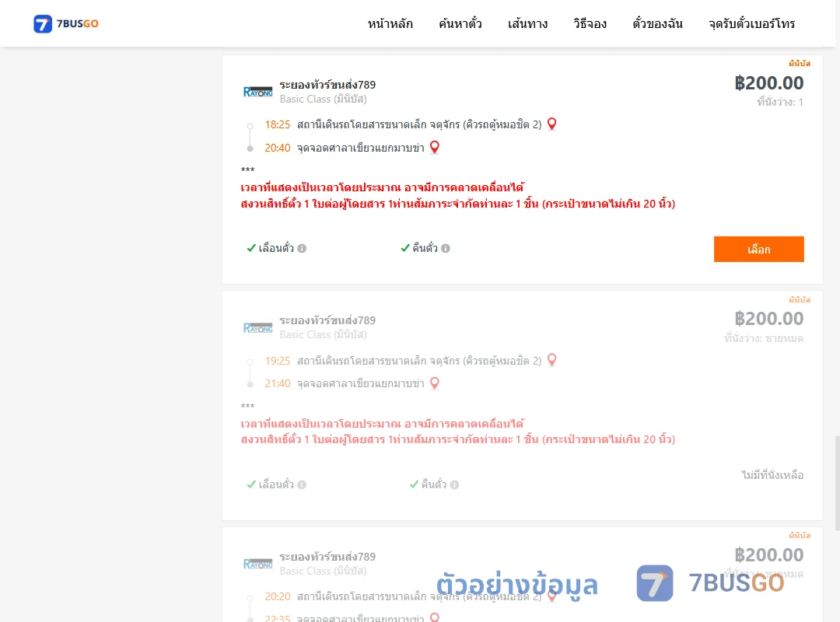Click info icon beside เลื่อนตั๋ว in 18:25 card
This screenshot has height=622, width=840.
tap(302, 249)
